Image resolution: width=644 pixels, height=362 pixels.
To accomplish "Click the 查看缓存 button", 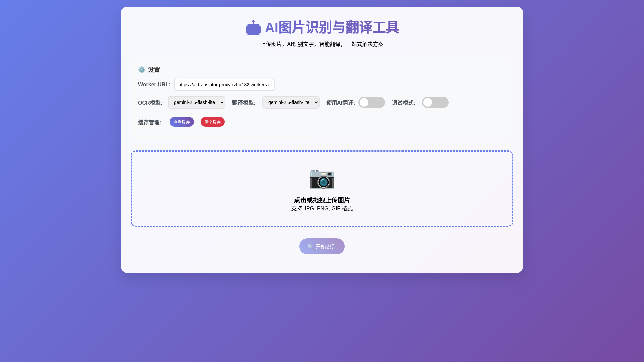I will [182, 122].
